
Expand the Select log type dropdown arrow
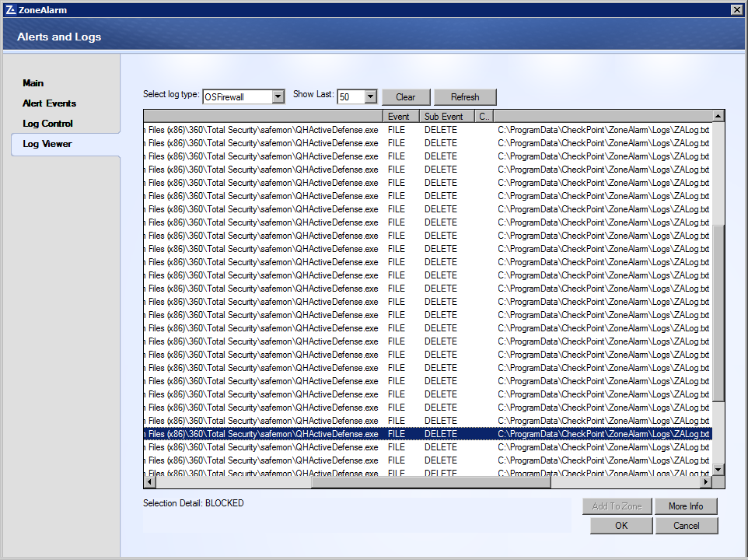point(278,96)
